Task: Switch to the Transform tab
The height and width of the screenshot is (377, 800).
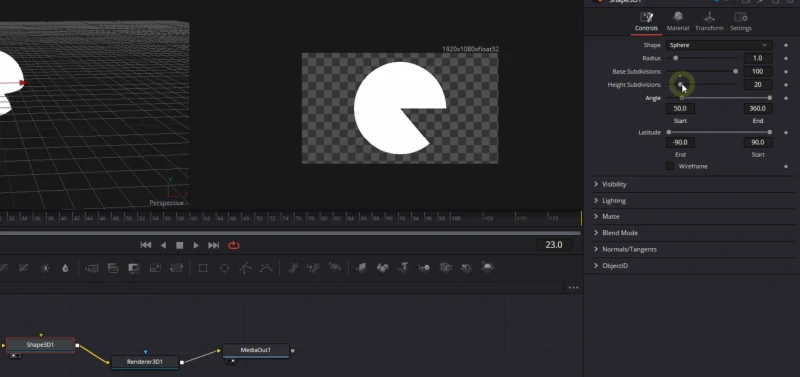Action: [x=709, y=22]
